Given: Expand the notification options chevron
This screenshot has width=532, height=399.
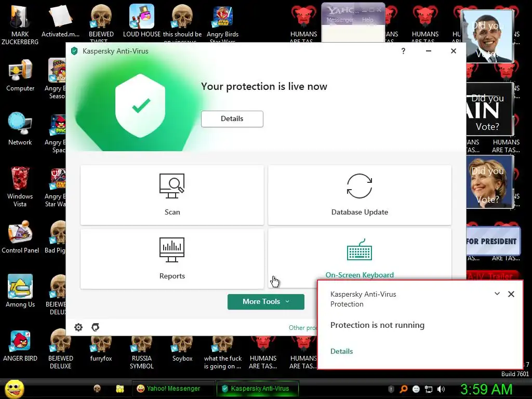Looking at the screenshot, I should [x=497, y=294].
